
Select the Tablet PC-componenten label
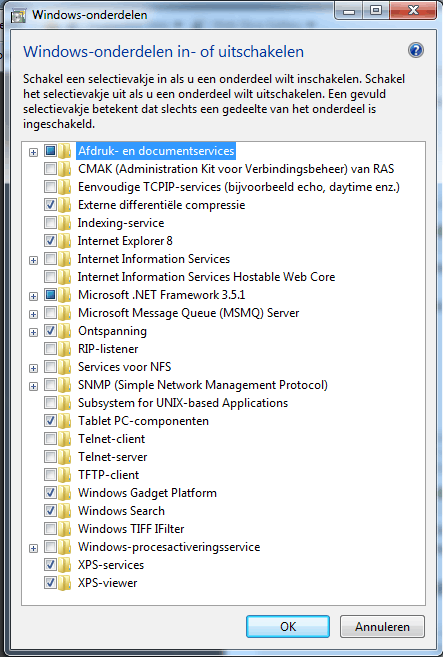[x=143, y=421]
